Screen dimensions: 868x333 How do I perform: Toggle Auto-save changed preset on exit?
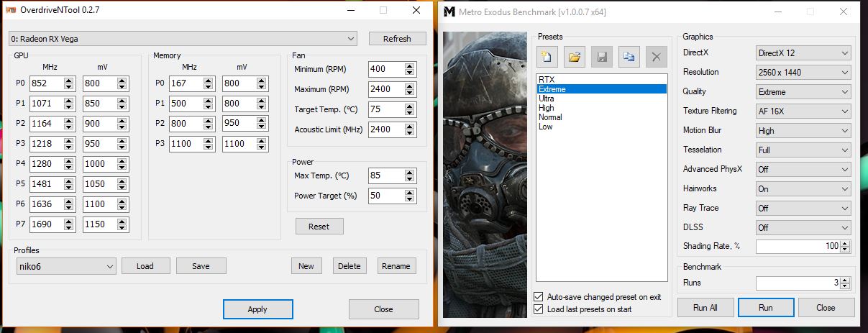pyautogui.click(x=539, y=296)
